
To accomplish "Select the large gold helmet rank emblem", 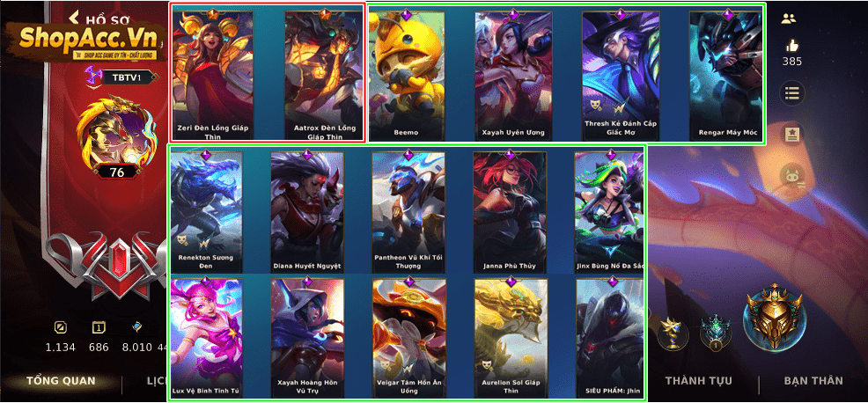I will (x=773, y=318).
